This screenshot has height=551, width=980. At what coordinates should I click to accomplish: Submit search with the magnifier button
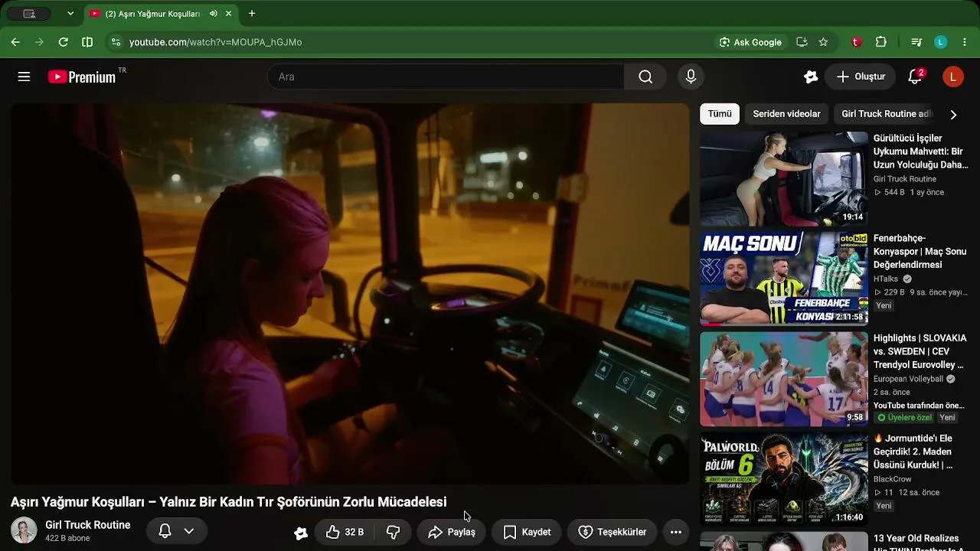tap(645, 77)
